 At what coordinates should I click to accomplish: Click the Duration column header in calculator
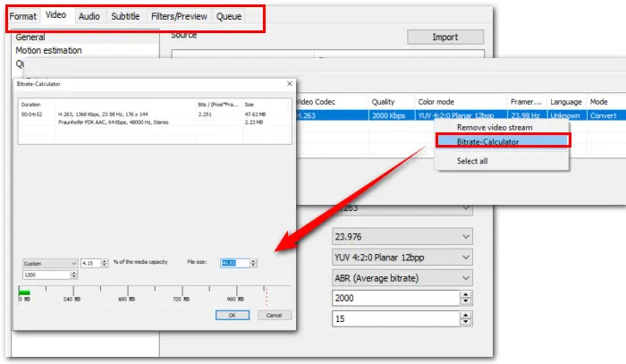coord(38,105)
